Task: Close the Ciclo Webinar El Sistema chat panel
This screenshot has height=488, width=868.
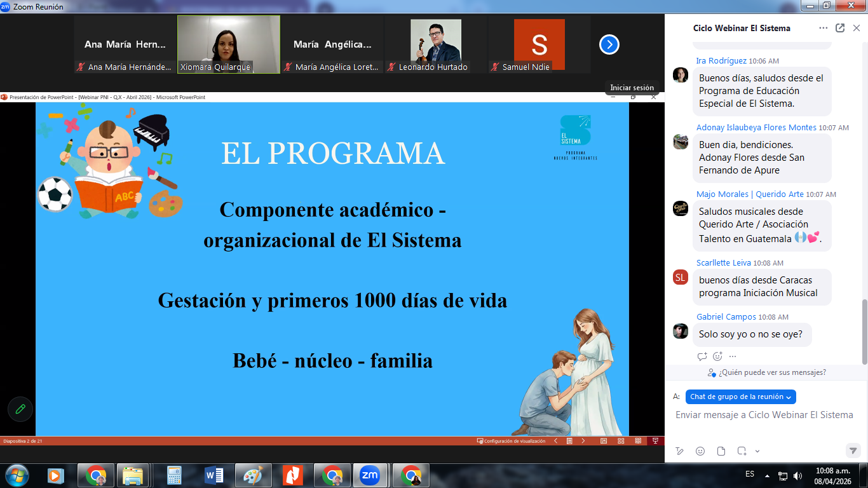Action: point(856,28)
